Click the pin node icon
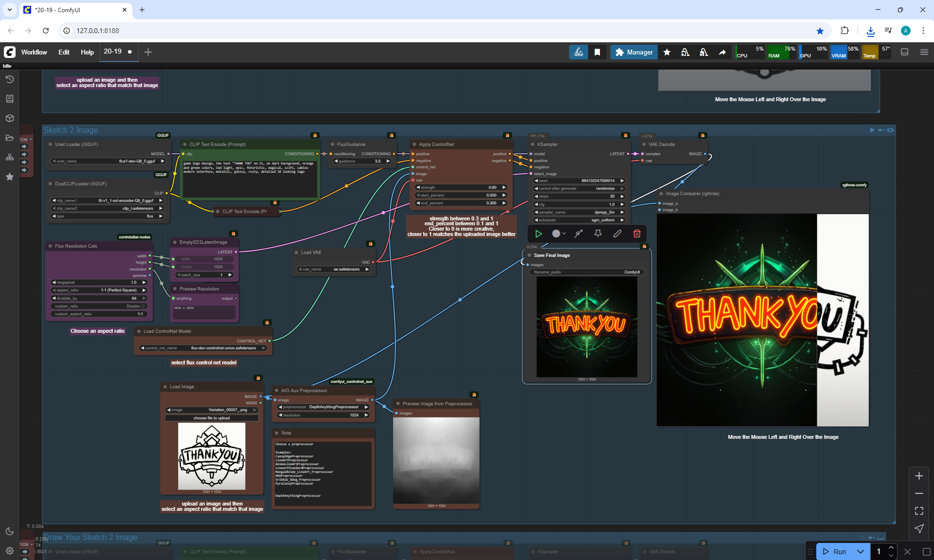 pos(598,234)
